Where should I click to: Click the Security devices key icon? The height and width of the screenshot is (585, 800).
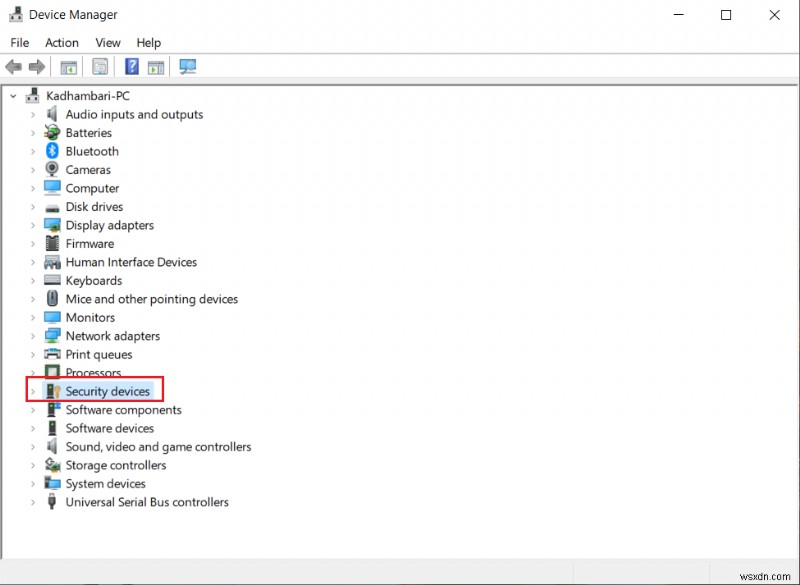(53, 391)
